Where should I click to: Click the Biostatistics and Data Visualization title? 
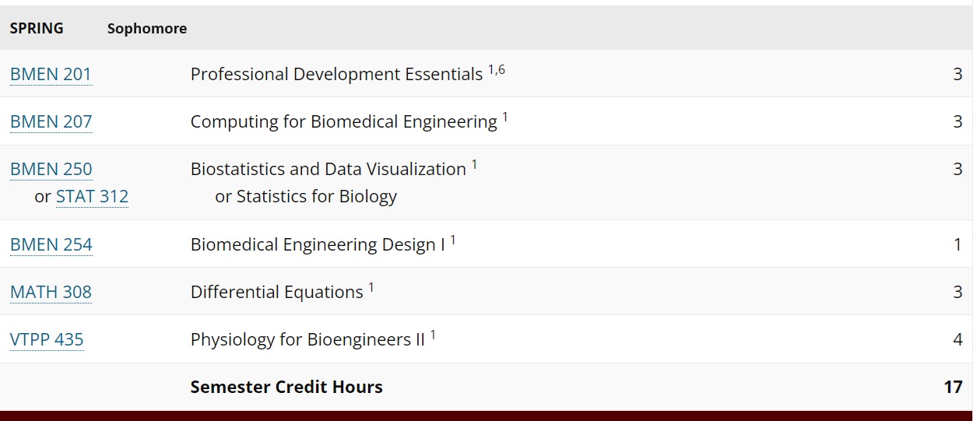click(x=328, y=170)
